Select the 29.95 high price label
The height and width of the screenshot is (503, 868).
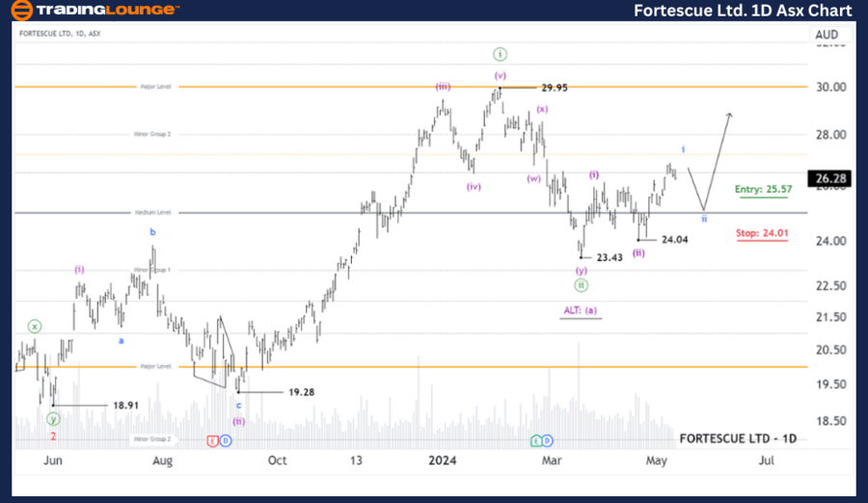click(x=555, y=88)
